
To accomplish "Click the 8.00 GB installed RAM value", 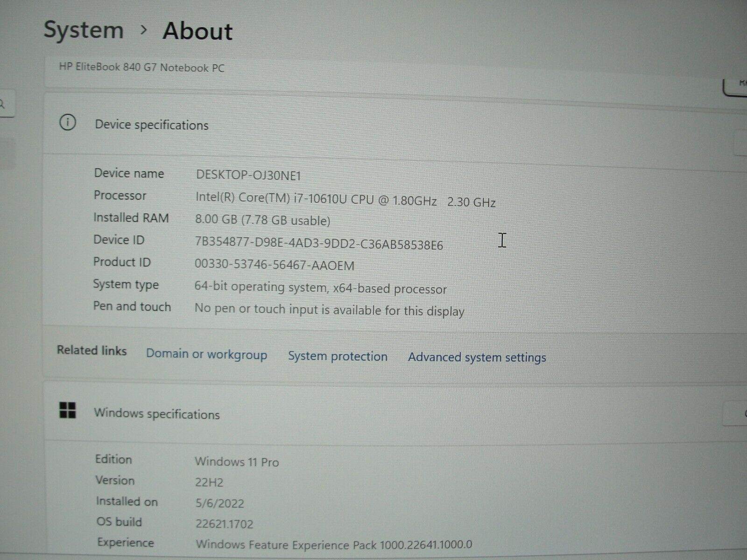I will 262,220.
